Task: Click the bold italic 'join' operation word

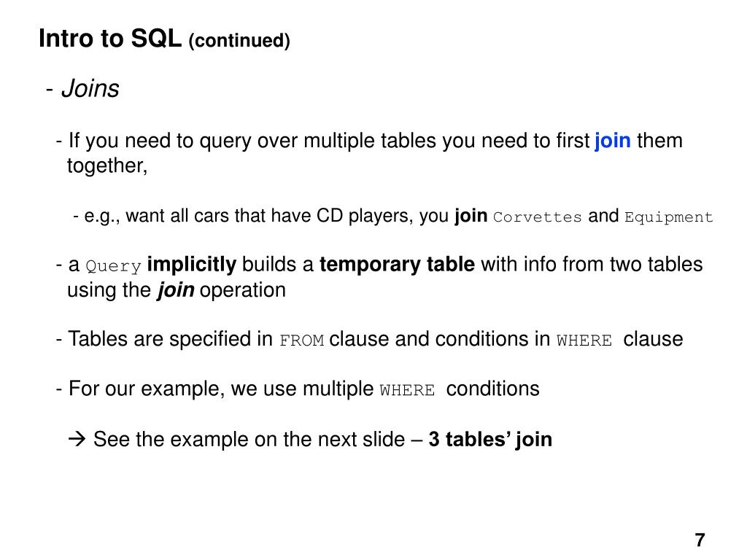Action: click(176, 290)
